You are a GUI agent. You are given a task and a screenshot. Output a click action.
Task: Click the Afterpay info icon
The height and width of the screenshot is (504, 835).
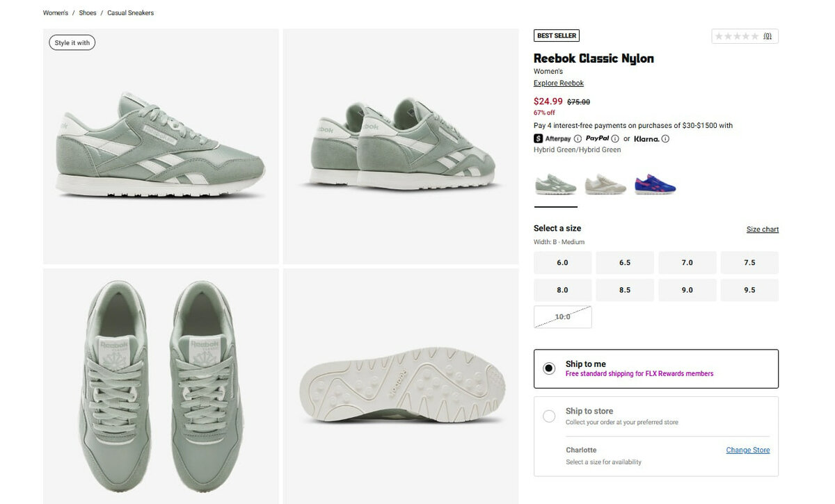pyautogui.click(x=578, y=139)
